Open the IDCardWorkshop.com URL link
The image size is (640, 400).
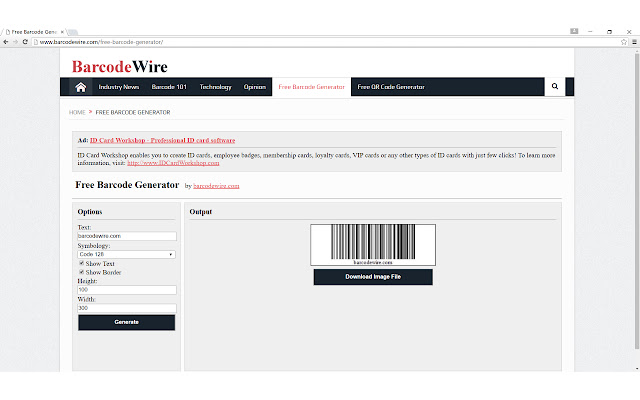(173, 163)
